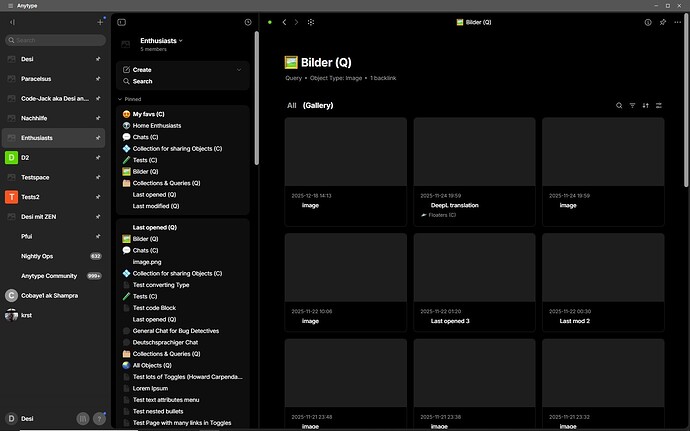Click the orange Tests2 space icon
The width and height of the screenshot is (690, 431).
point(11,197)
